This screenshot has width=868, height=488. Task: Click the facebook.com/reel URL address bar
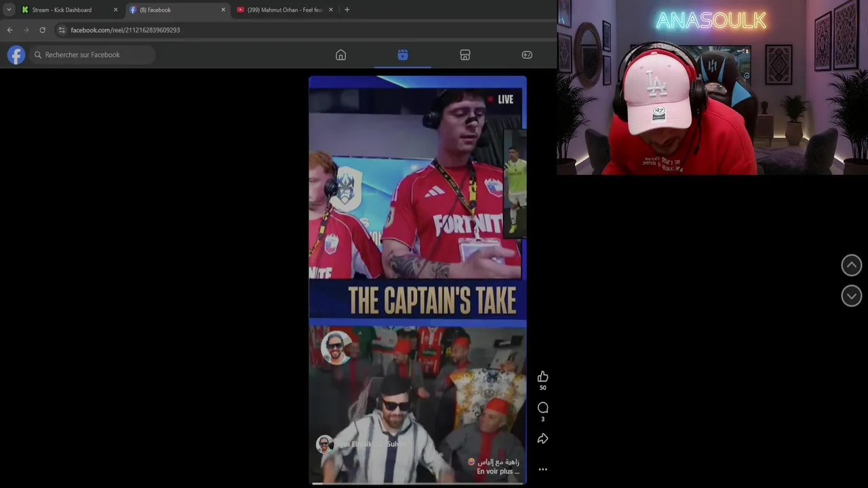click(125, 30)
